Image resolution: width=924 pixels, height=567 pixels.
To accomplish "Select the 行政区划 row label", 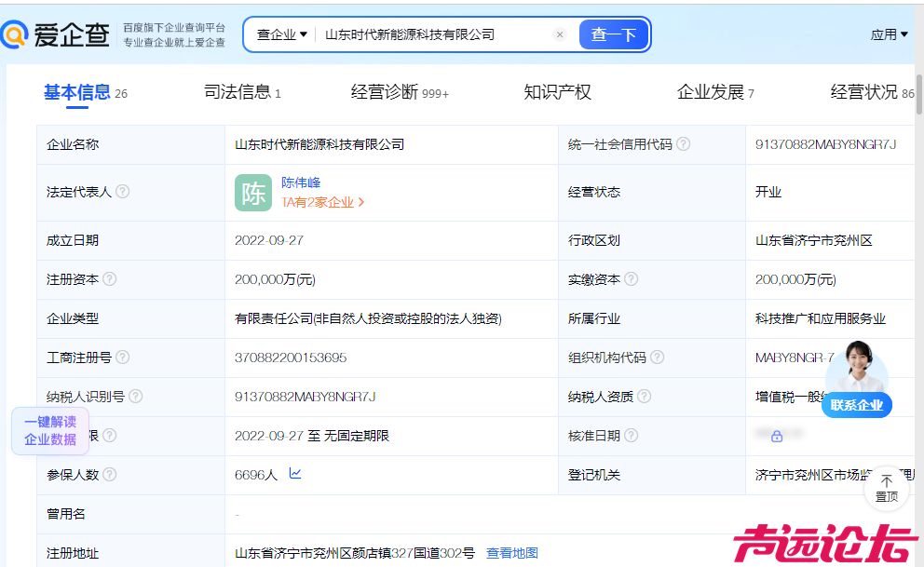I will (x=594, y=240).
